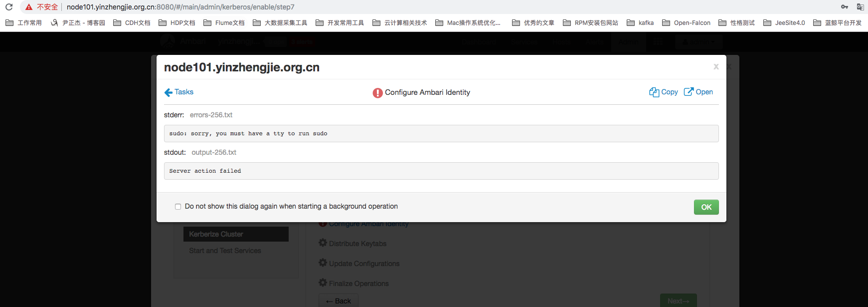Viewport: 868px width, 307px height.
Task: Open the 性格测试 bookmark folder
Action: coord(736,23)
